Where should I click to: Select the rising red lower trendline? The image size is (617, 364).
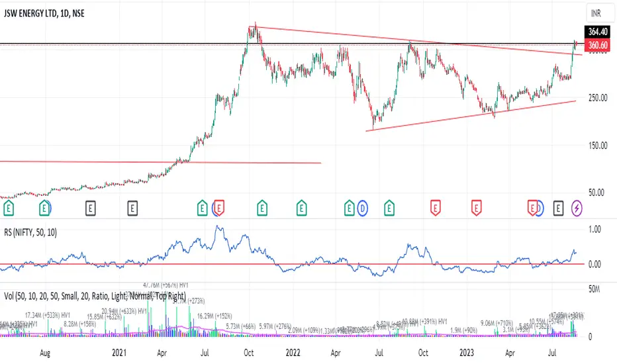click(471, 116)
